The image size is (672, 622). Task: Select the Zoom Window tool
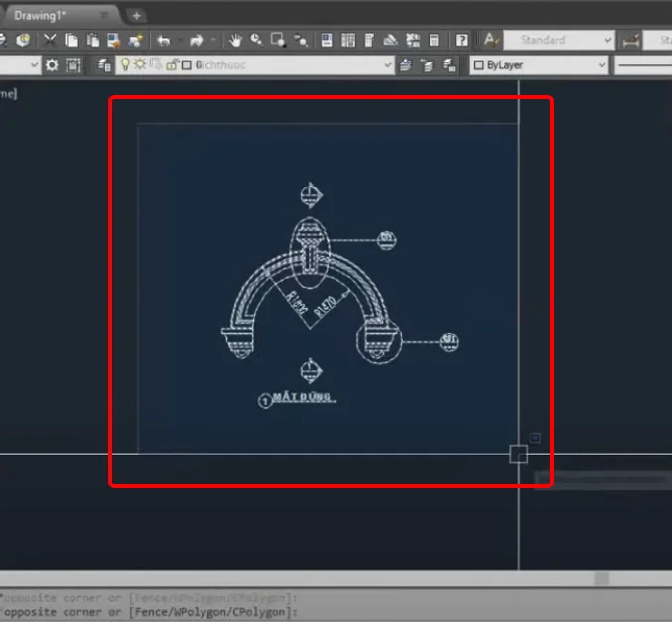click(x=278, y=40)
